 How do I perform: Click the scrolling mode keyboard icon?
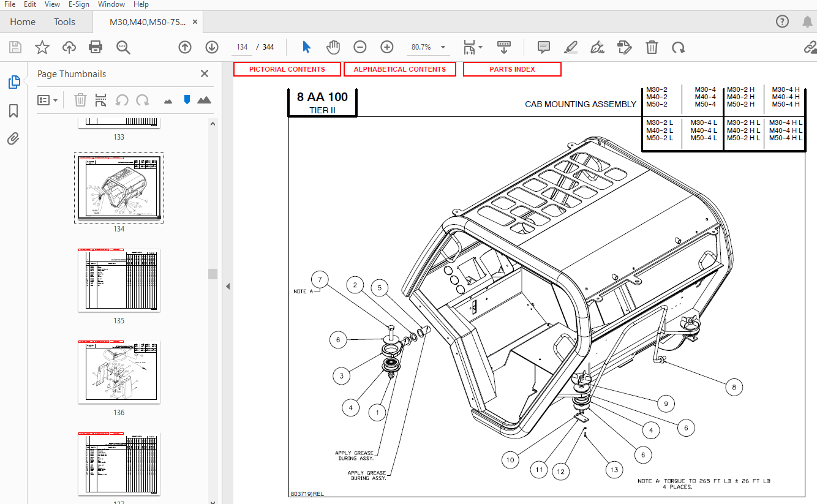tap(504, 47)
